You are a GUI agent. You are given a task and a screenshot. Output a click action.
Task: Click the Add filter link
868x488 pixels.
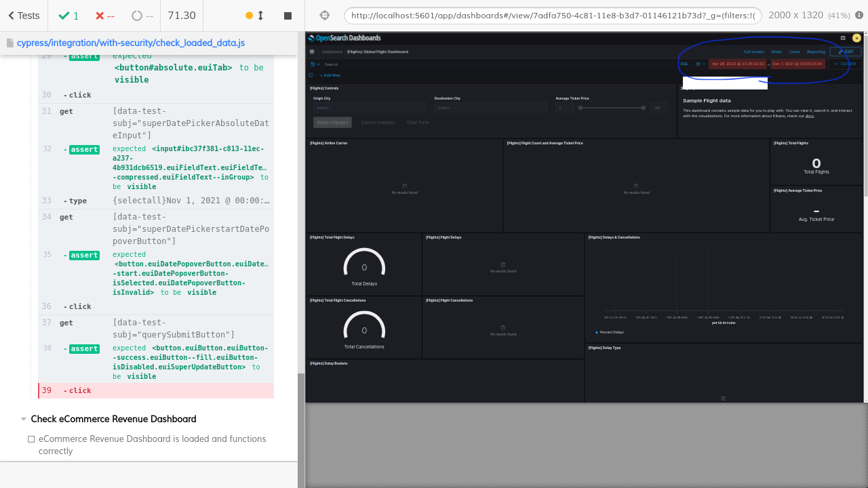[x=330, y=75]
